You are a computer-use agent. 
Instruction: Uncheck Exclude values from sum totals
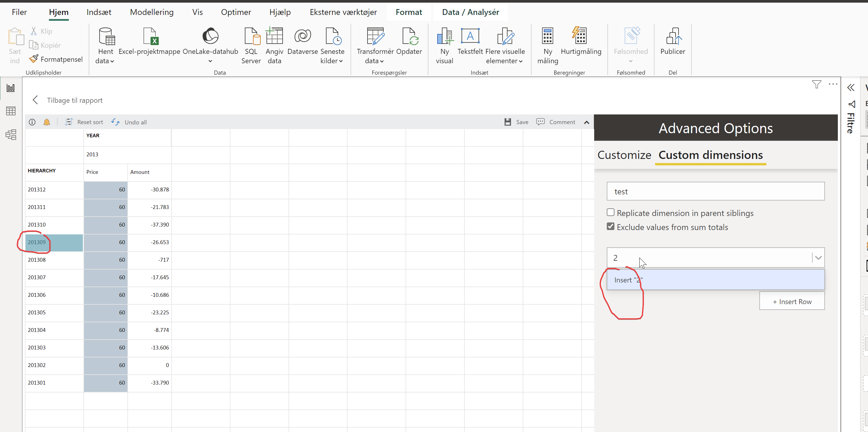(x=611, y=227)
